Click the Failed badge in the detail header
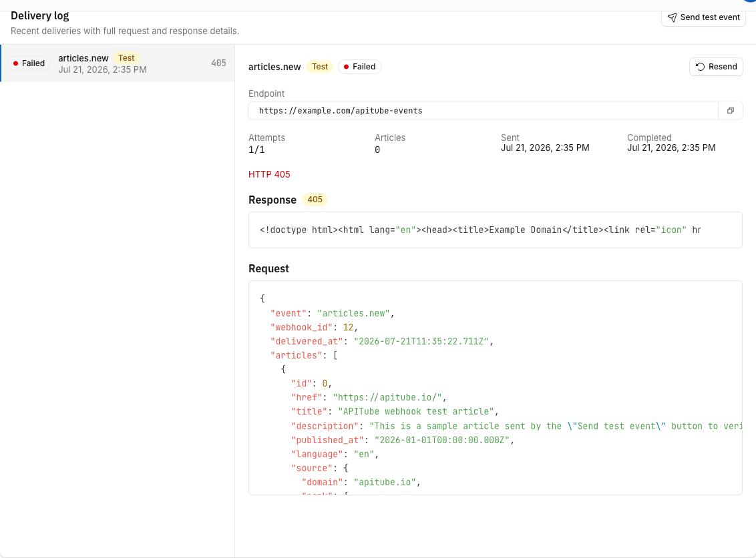The width and height of the screenshot is (756, 558). [360, 67]
